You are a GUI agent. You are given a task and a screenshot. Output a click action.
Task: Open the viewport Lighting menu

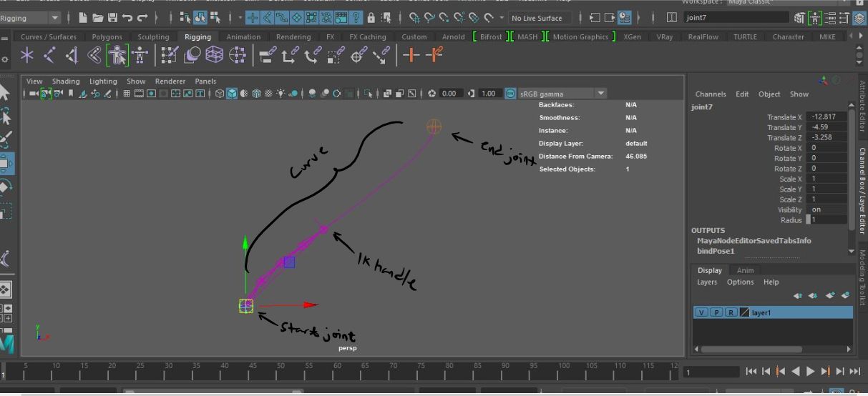(103, 81)
